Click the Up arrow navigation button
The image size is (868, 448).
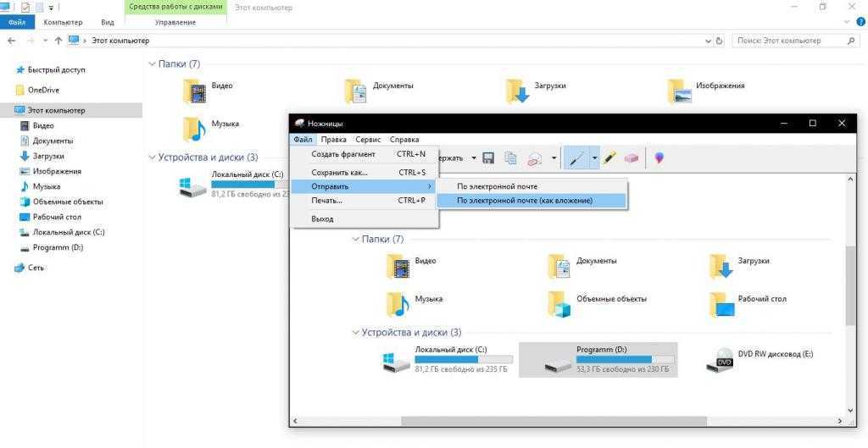click(58, 41)
